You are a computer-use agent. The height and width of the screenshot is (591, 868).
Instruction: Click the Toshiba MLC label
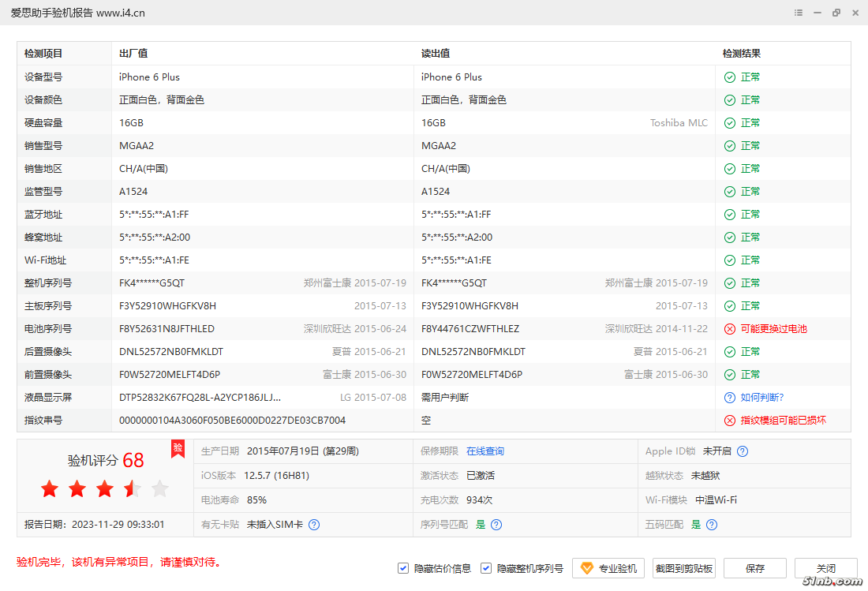(679, 123)
